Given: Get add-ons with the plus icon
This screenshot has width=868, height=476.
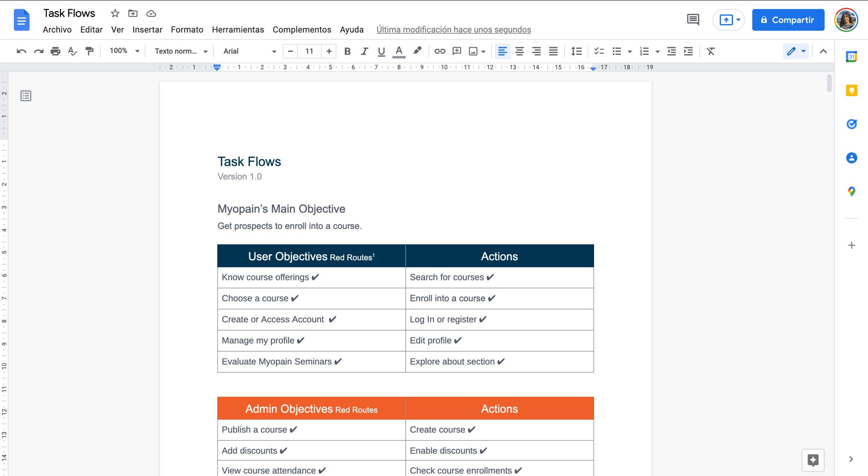Looking at the screenshot, I should coord(851,245).
